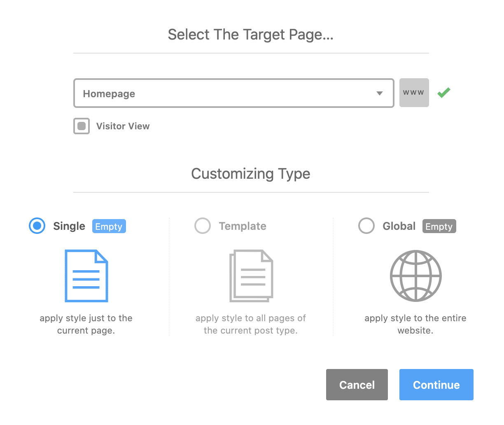The height and width of the screenshot is (425, 504).
Task: Select the Template radio button
Action: [203, 226]
